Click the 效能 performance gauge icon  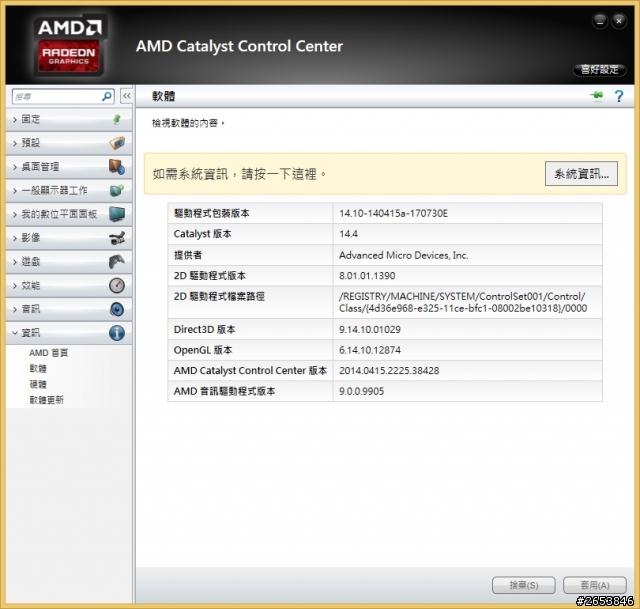[x=117, y=285]
